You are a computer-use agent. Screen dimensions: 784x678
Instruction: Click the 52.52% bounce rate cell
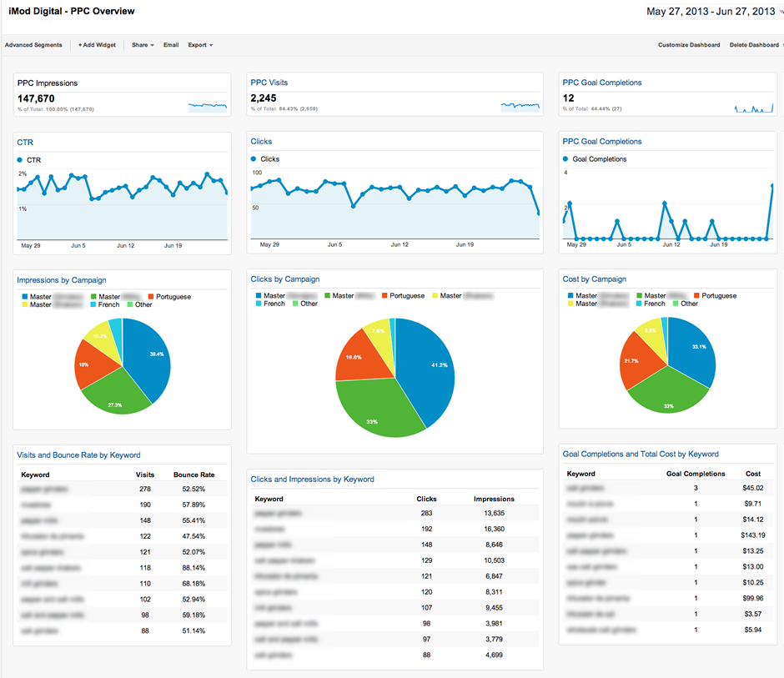tap(193, 489)
